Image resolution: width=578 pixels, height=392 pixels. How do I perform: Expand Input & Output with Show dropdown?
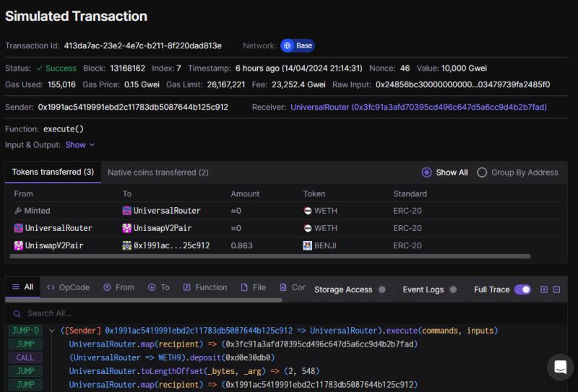[x=80, y=145]
